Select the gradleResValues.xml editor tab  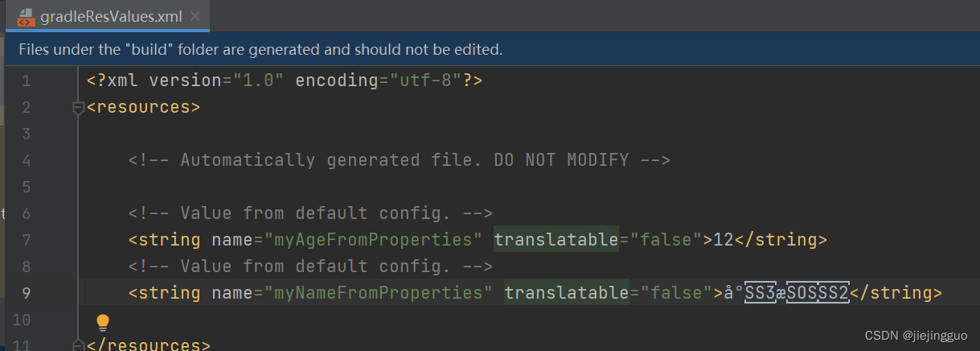[x=109, y=16]
